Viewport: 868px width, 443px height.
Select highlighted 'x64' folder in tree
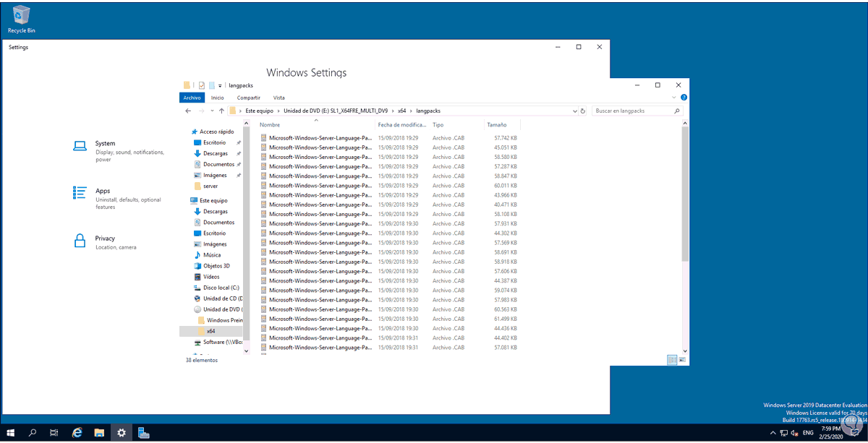(x=210, y=330)
